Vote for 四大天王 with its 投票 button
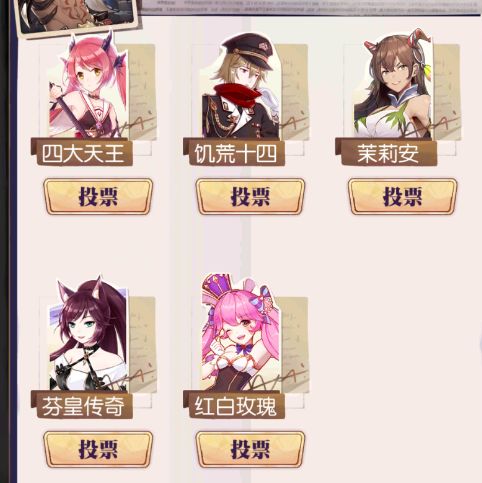 (98, 196)
